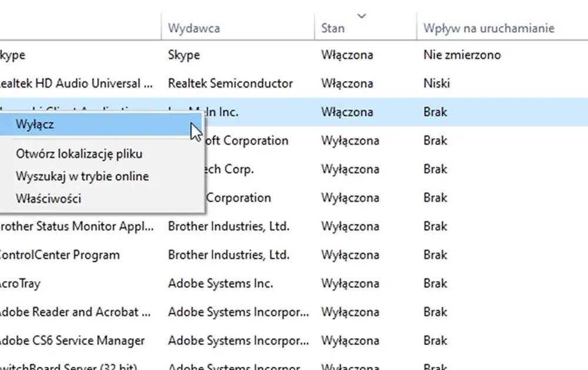Viewport: 588px width, 370px height.
Task: Click Nie zmierzono impact value
Action: [x=462, y=55]
